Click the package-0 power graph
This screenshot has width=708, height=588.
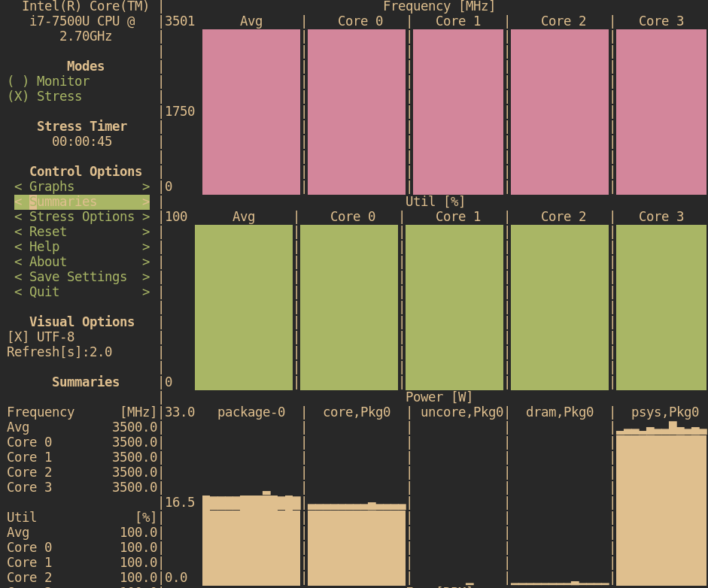point(251,538)
